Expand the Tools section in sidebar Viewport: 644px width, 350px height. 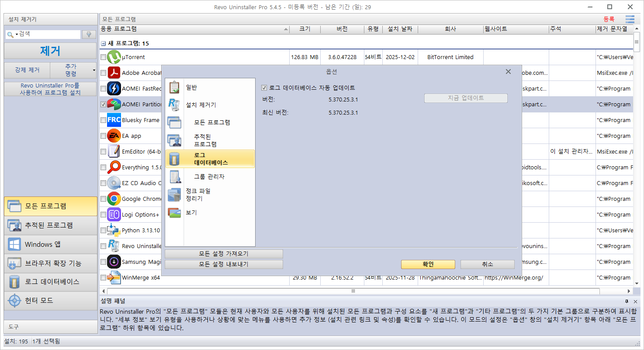point(51,327)
